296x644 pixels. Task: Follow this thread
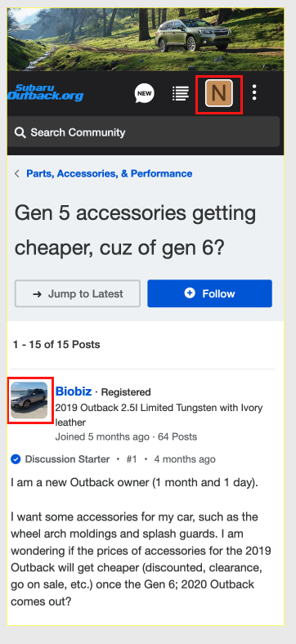209,293
